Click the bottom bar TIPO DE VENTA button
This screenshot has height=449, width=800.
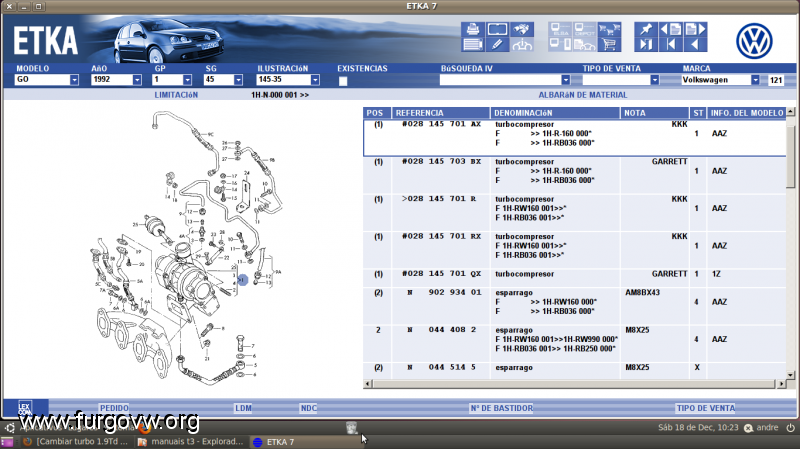[x=706, y=408]
